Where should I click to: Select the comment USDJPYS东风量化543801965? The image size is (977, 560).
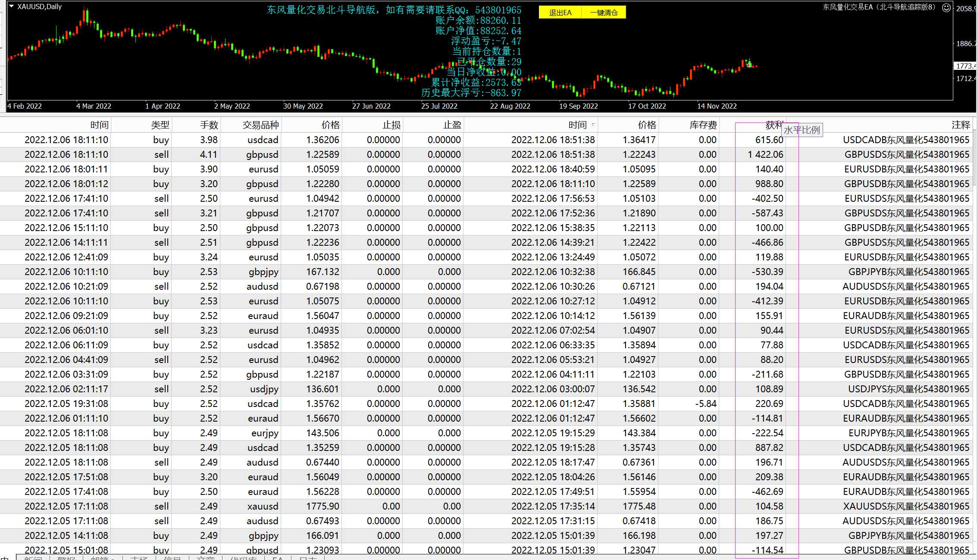tap(909, 389)
